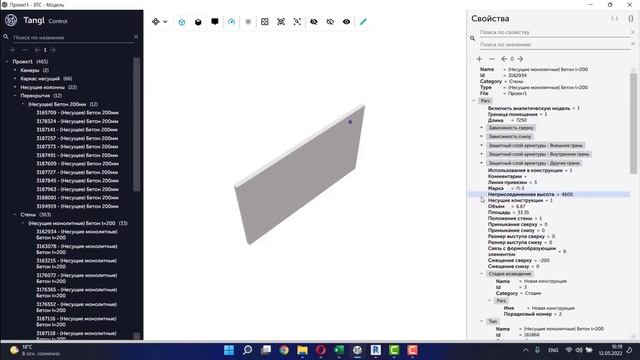This screenshot has width=640, height=360.
Task: Click the tree search magnifier icon
Action: tap(6, 37)
